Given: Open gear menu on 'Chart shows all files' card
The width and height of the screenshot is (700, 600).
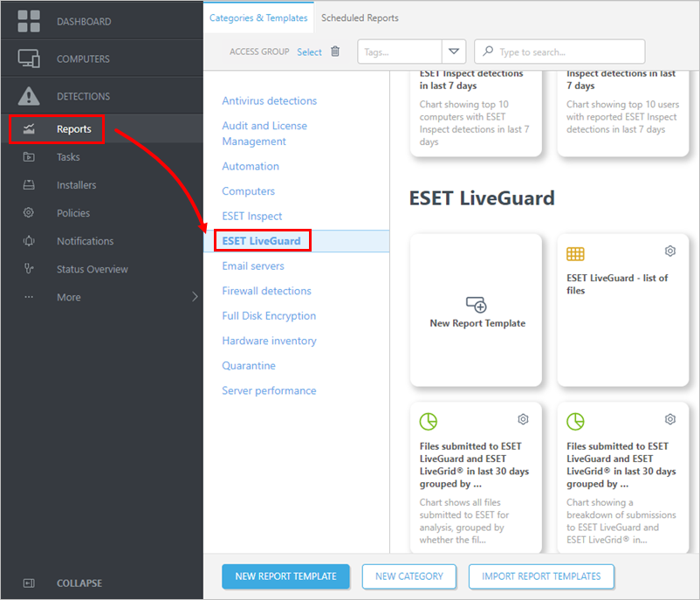Looking at the screenshot, I should click(x=523, y=419).
